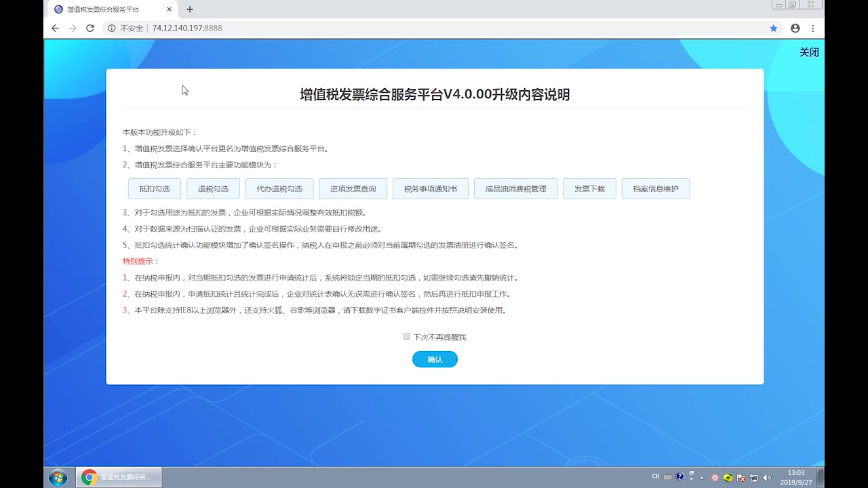Click the blue help question-mark tray icon

(679, 476)
